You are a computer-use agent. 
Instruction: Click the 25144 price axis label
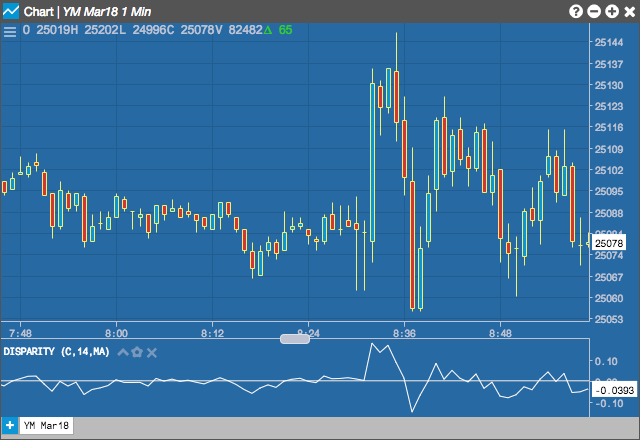[x=609, y=42]
